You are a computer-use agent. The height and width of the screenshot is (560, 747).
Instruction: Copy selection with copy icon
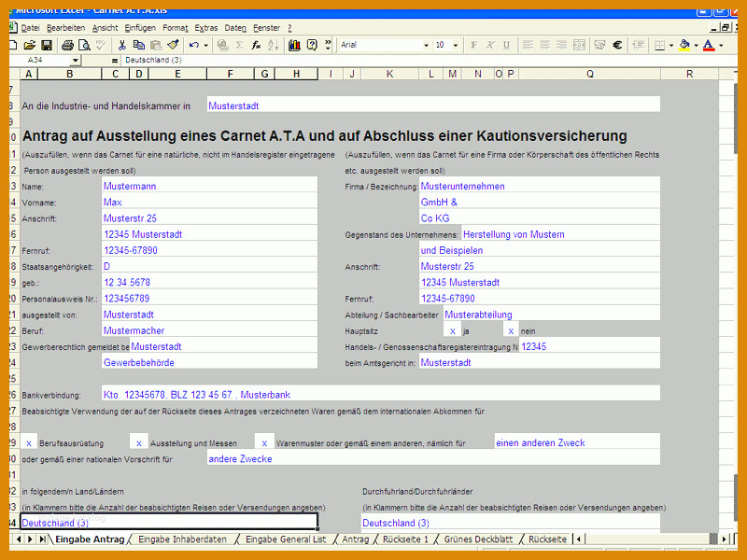138,45
